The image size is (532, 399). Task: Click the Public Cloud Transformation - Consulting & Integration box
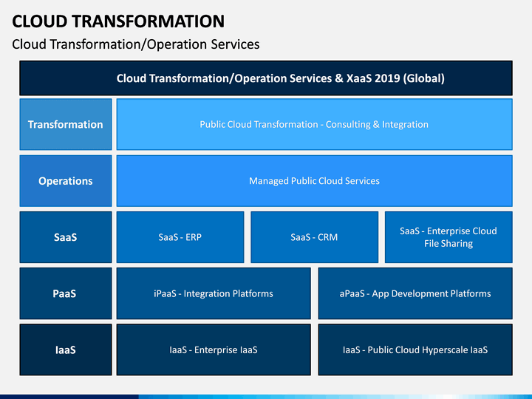pos(315,124)
